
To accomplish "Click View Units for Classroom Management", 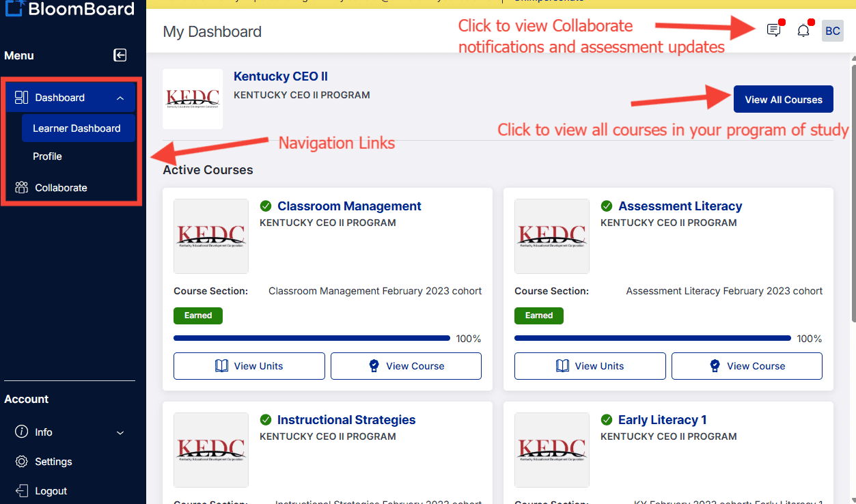I will pos(249,366).
